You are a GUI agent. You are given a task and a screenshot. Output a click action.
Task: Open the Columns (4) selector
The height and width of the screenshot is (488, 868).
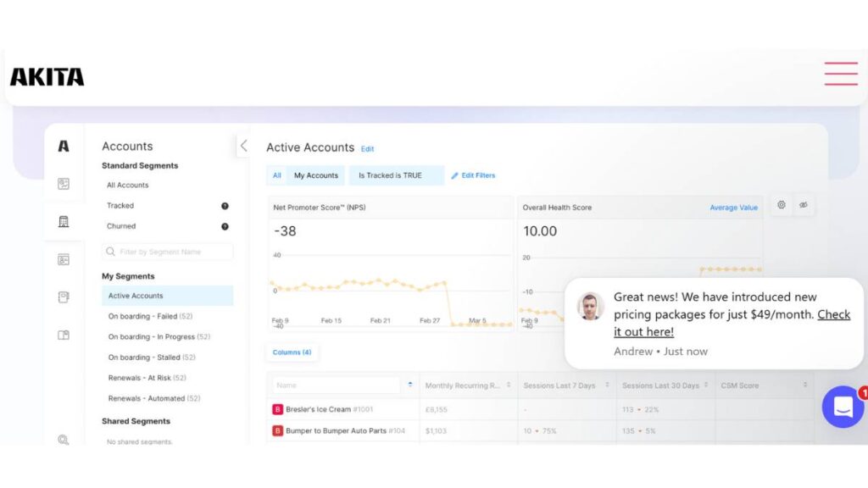tap(292, 352)
